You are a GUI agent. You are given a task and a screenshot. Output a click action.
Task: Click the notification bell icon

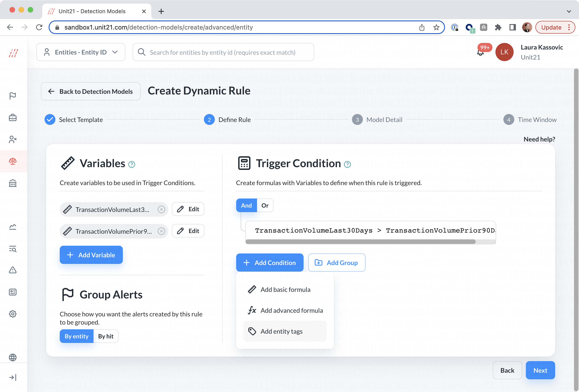(x=480, y=53)
